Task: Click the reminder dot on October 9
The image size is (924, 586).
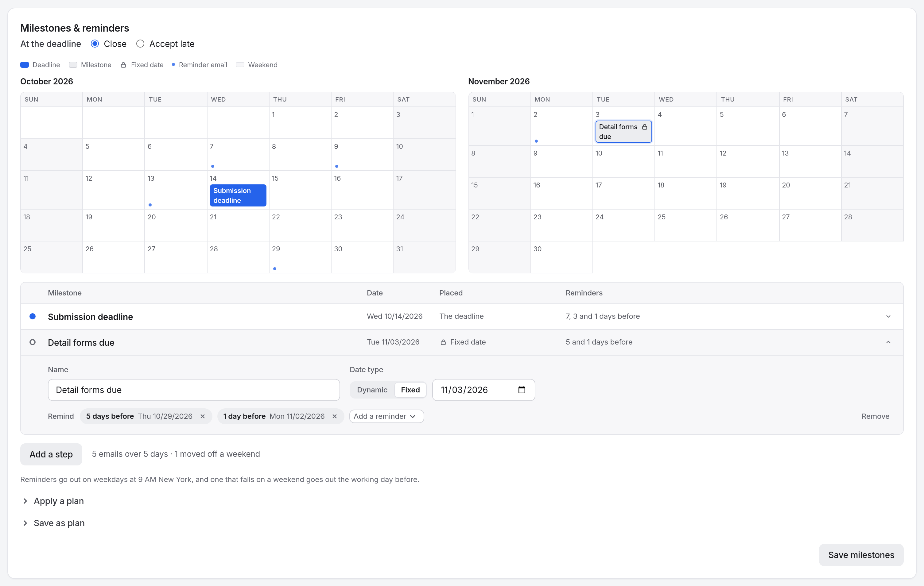Action: pos(336,166)
